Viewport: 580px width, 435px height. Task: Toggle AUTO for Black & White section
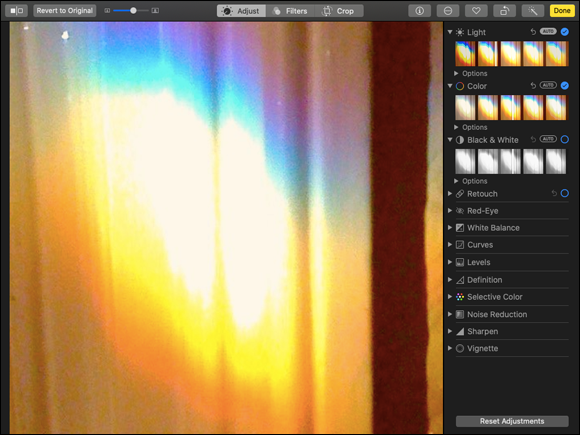coord(548,139)
